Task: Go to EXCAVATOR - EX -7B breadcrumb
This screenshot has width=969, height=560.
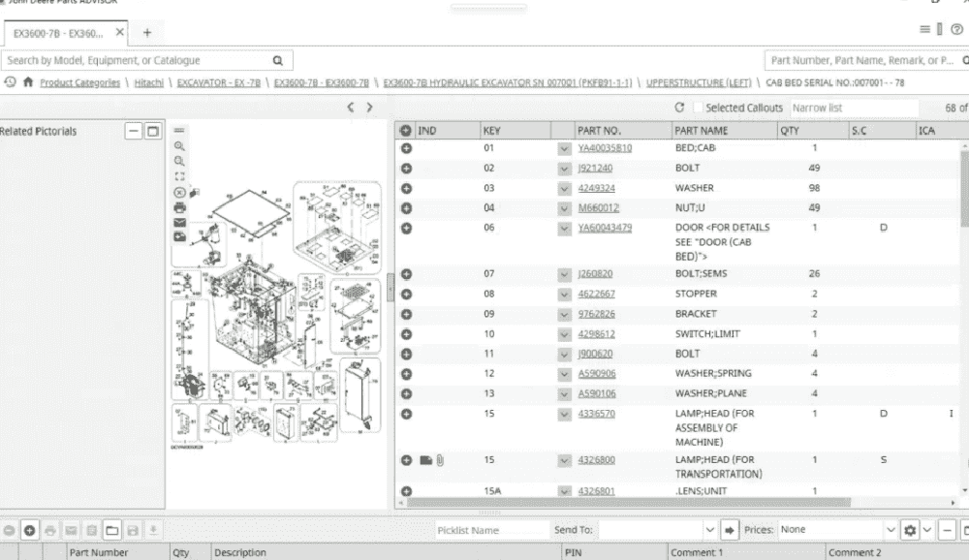Action: click(219, 82)
